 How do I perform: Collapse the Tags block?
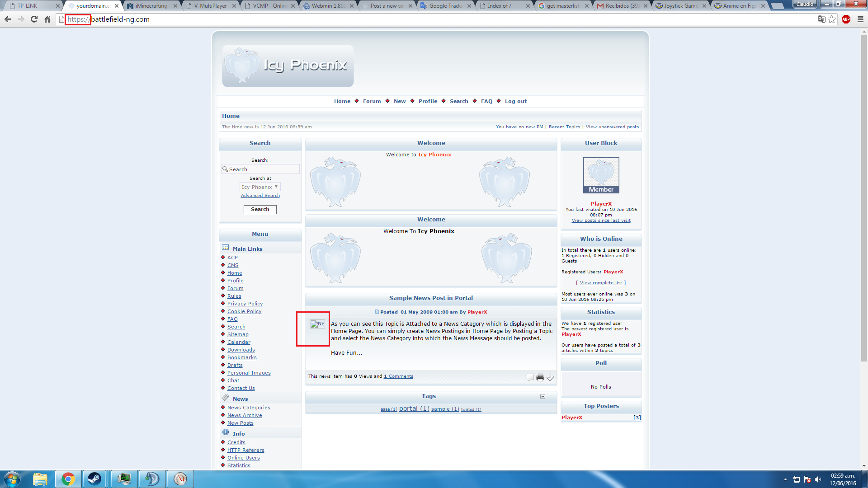coord(542,397)
